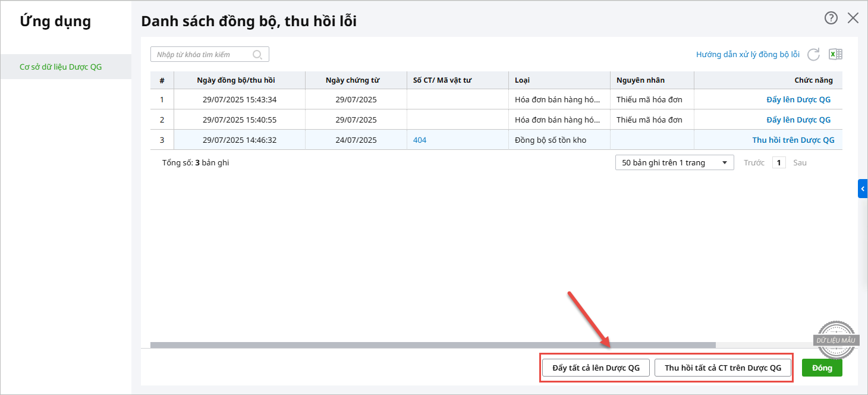Click Đẩy lên Dược QG for row 1

[798, 99]
